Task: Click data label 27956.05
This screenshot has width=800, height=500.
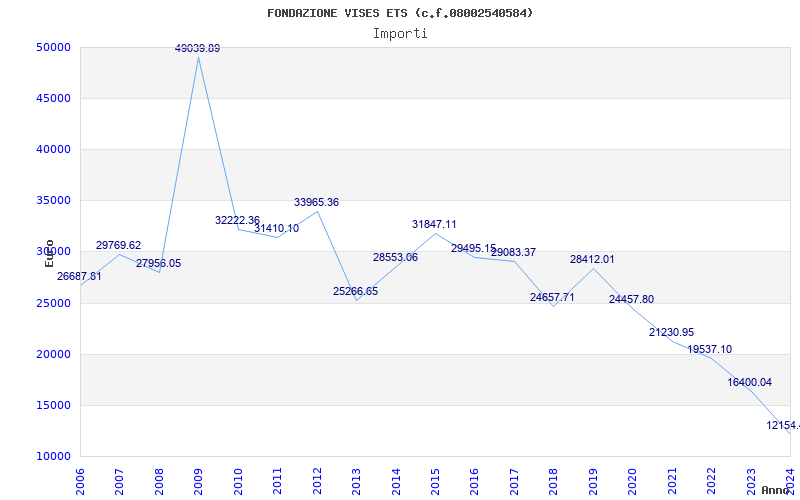Action: (x=158, y=264)
